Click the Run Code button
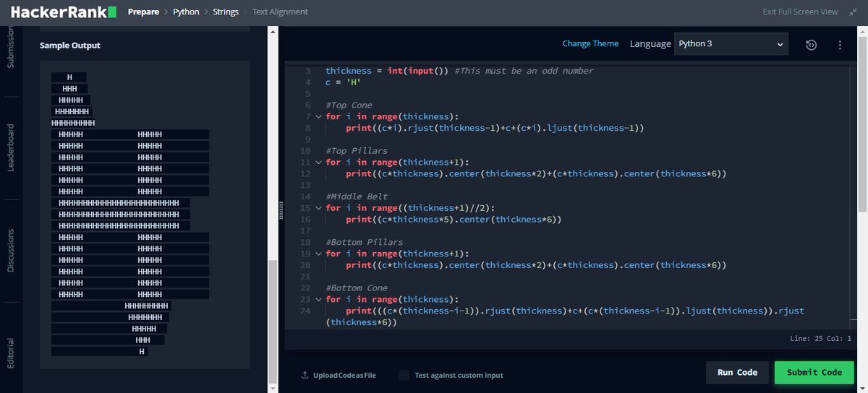 pos(737,372)
